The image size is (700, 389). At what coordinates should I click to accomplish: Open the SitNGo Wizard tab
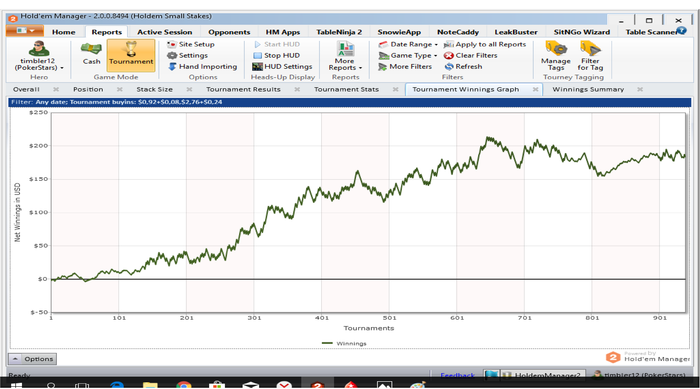point(582,32)
